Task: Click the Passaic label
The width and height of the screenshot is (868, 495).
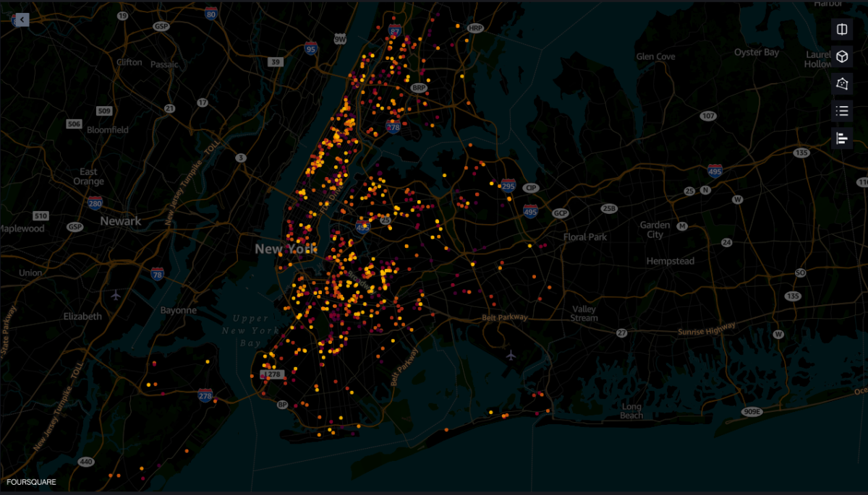Action: (x=164, y=64)
